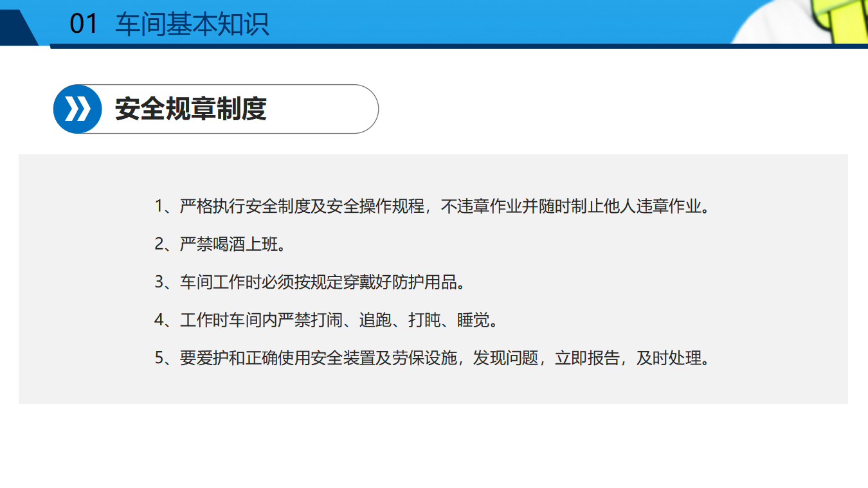This screenshot has width=868, height=488.
Task: Select the heading text 安全规章制度
Action: 190,109
